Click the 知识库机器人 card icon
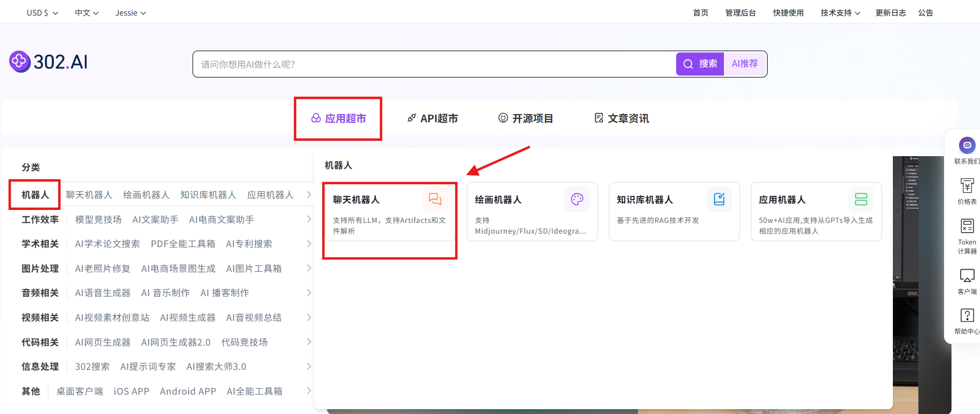This screenshot has width=980, height=414. coord(719,200)
